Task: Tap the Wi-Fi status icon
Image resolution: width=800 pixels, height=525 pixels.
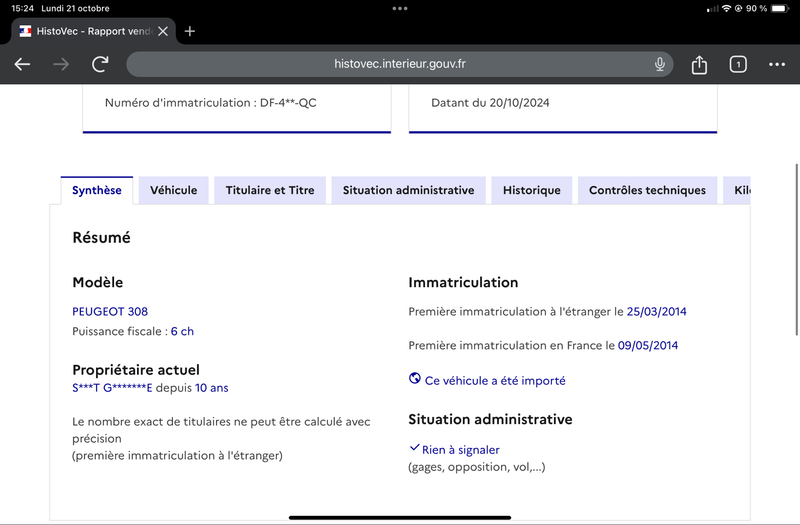Action: [x=726, y=8]
